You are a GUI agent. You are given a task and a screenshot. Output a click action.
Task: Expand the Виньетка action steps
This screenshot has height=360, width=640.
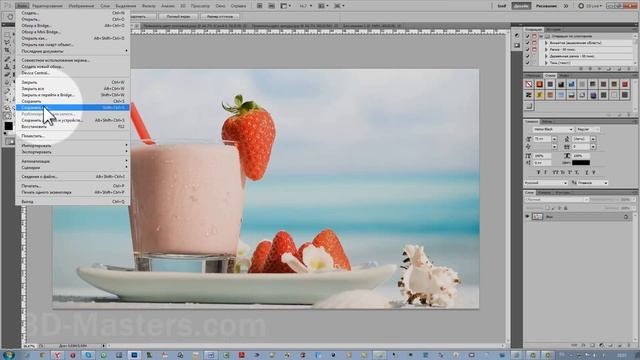tap(546, 43)
